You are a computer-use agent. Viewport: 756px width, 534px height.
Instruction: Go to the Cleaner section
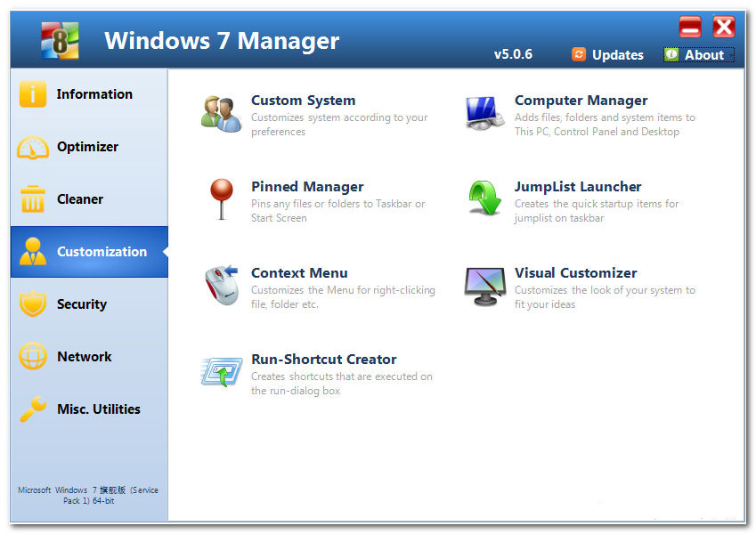tap(80, 199)
